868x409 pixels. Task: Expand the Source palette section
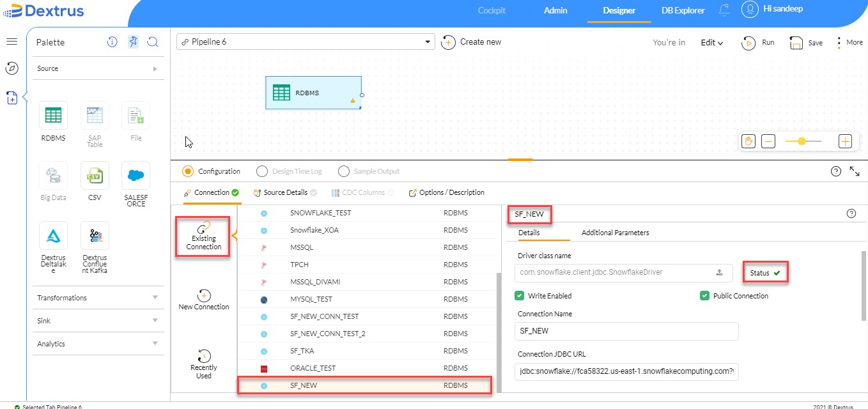click(98, 68)
